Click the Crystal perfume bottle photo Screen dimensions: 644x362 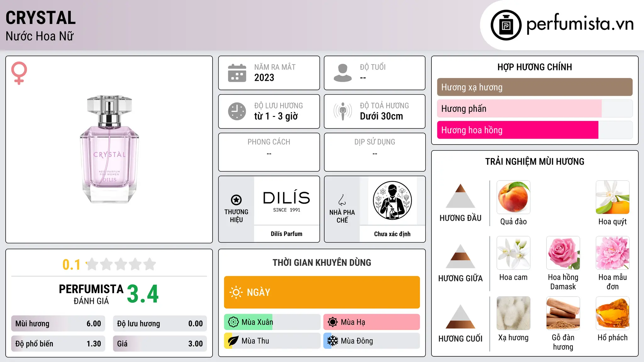[109, 149]
